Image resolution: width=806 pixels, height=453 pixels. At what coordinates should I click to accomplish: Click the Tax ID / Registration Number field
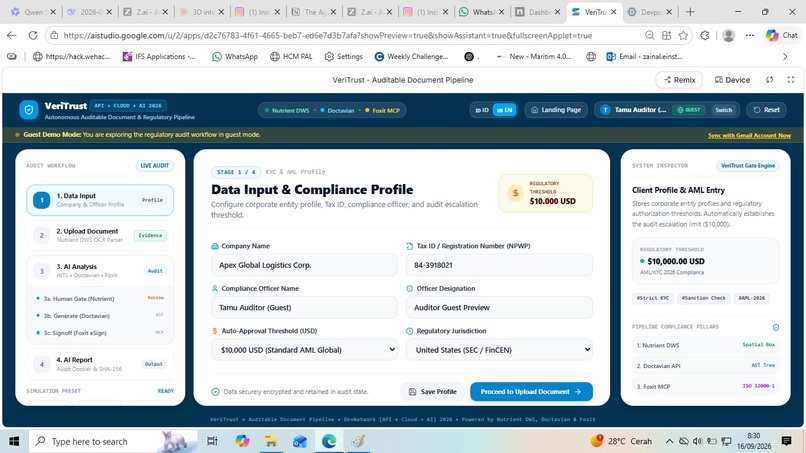point(499,265)
